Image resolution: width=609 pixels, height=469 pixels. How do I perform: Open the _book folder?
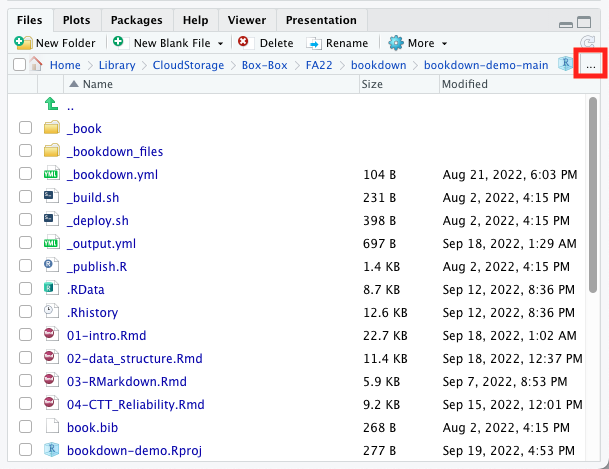click(x=84, y=128)
